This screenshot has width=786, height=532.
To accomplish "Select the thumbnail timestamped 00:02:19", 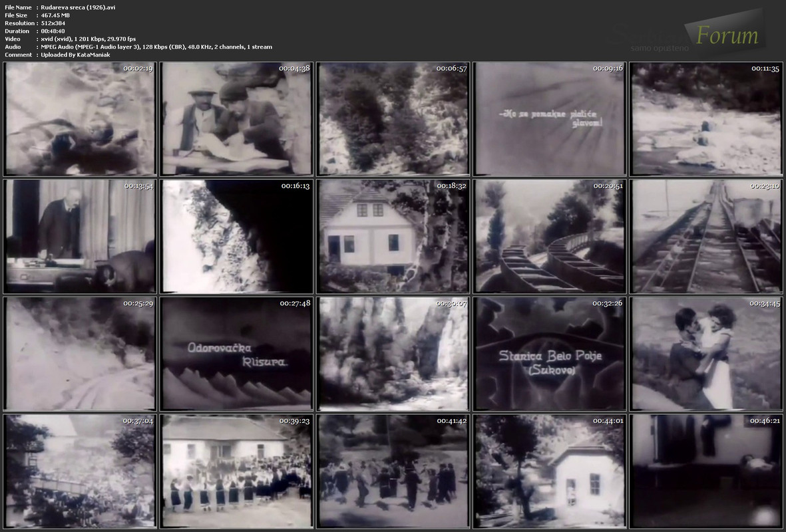I will [81, 119].
